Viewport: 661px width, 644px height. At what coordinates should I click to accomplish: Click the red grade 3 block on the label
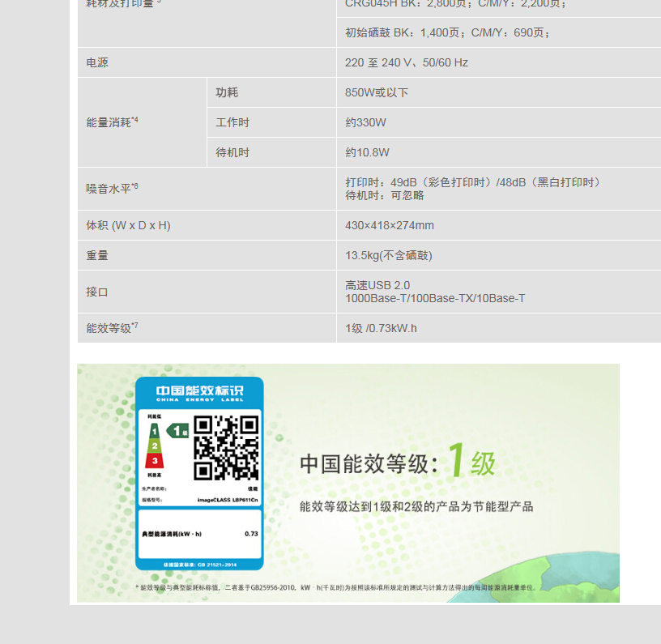tap(155, 461)
